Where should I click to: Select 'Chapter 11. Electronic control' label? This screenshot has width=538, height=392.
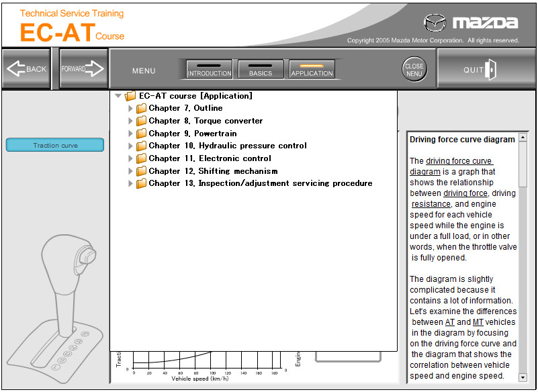pos(210,158)
